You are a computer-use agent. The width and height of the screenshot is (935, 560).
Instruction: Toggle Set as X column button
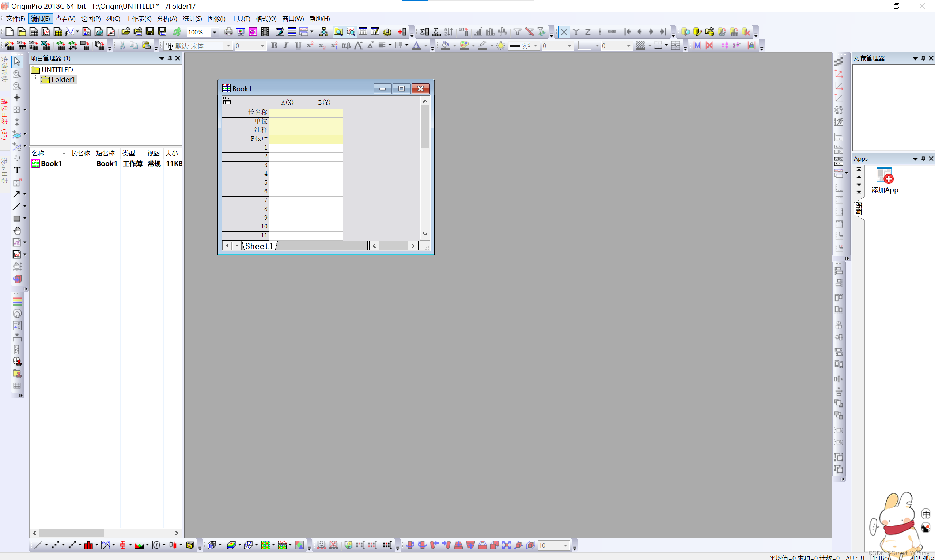point(564,32)
